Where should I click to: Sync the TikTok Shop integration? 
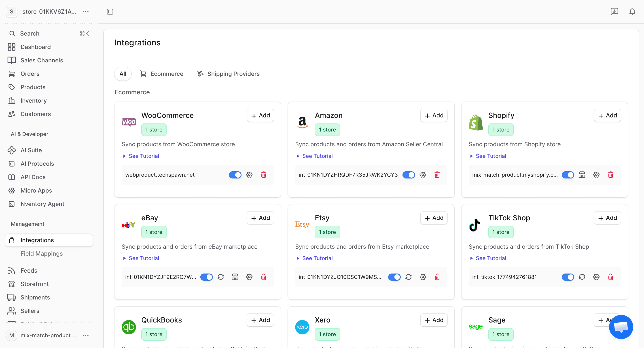pos(582,277)
